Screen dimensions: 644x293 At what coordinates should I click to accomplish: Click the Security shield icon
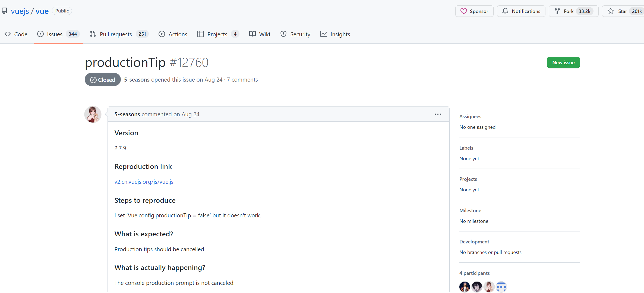pos(283,34)
